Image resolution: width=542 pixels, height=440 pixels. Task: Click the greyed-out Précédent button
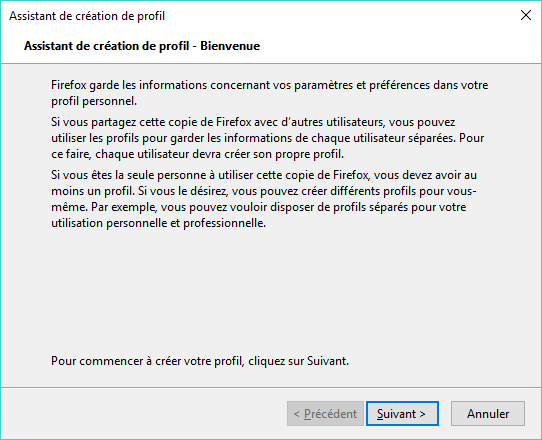(325, 413)
